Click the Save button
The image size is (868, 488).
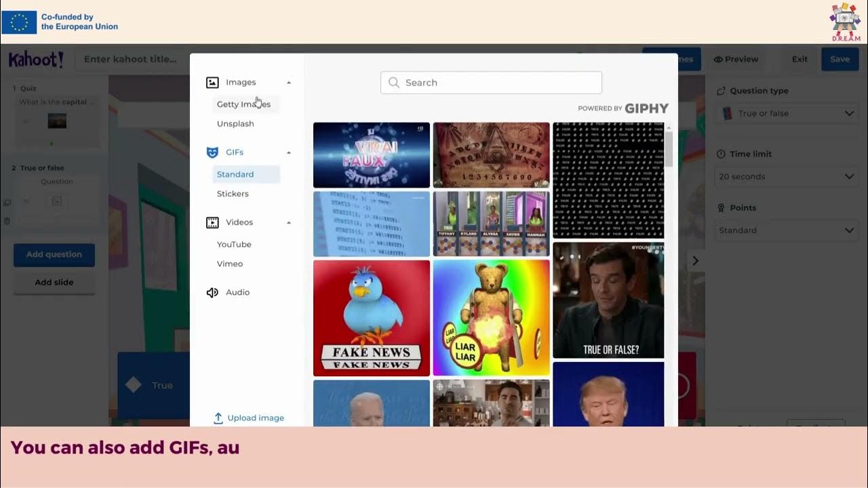point(840,59)
